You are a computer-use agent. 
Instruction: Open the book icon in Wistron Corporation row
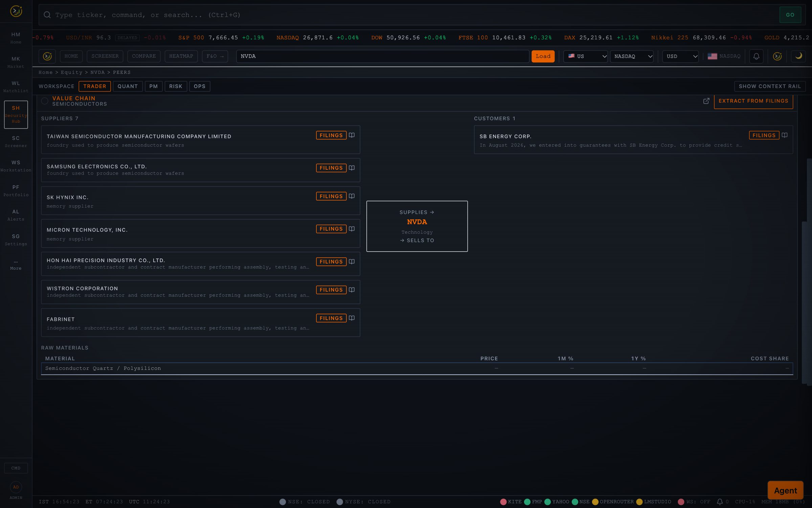(x=352, y=290)
